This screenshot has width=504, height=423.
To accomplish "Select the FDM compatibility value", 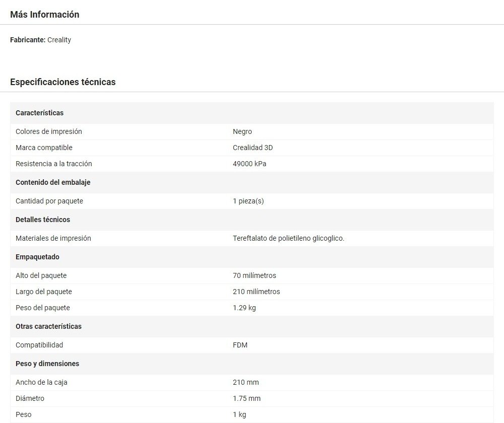I will click(240, 345).
